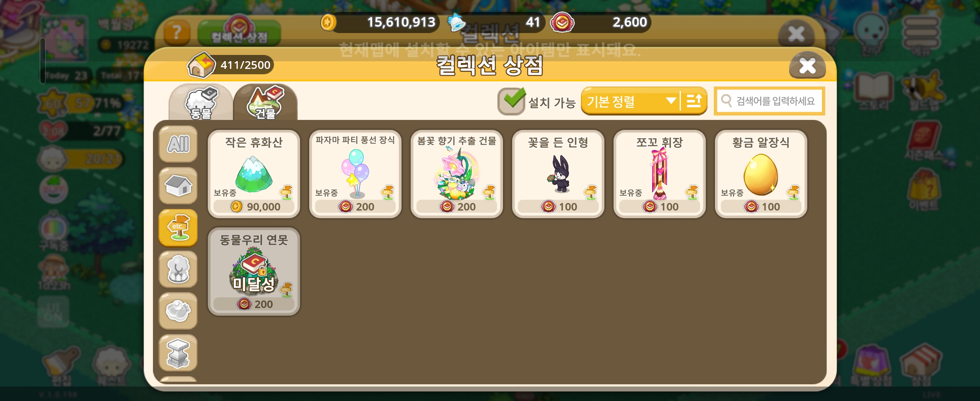Select the house category filter icon
Viewport: 980px width, 401px height.
(178, 186)
